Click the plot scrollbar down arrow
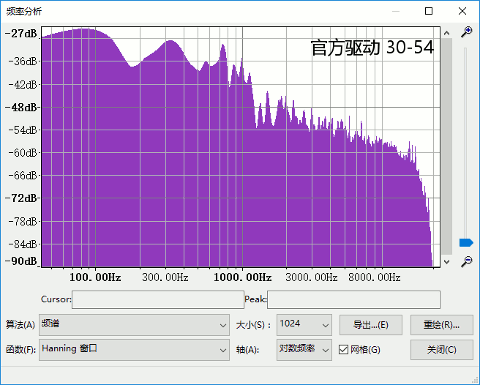The width and height of the screenshot is (480, 385). coord(447,262)
